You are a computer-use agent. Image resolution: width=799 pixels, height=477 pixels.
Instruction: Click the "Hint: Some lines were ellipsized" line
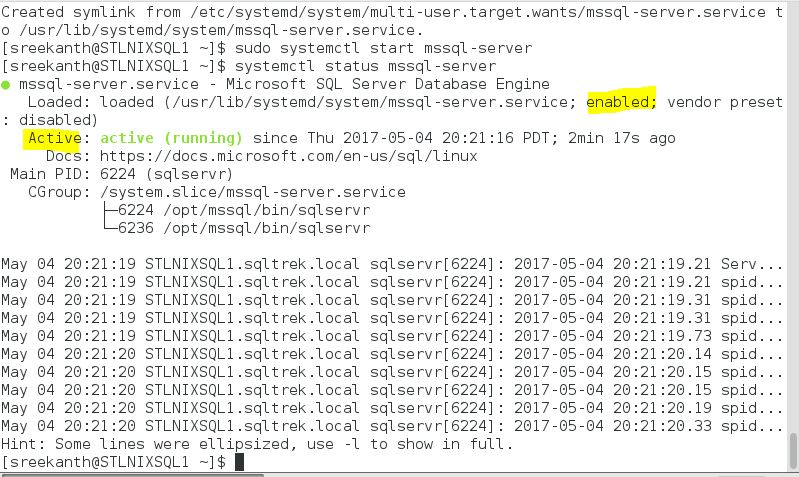coord(256,444)
